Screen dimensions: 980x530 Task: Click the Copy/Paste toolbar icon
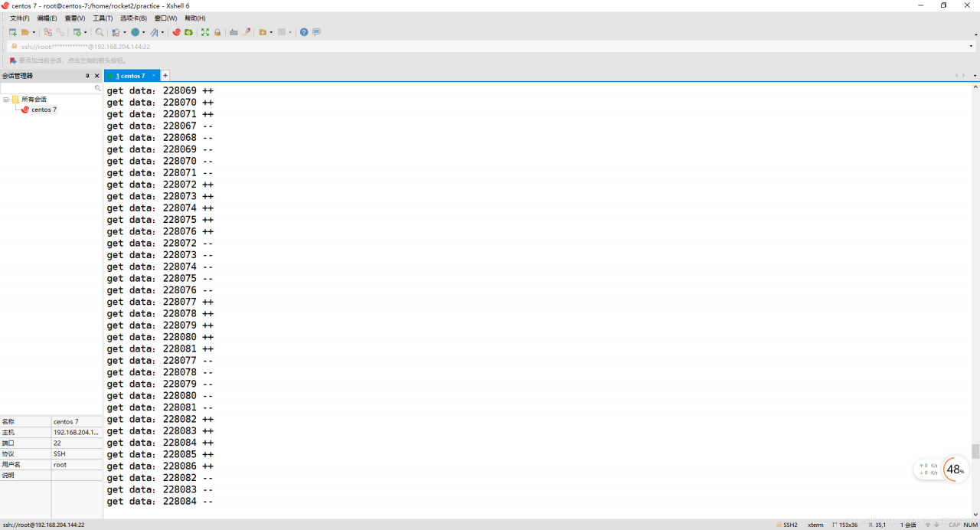[116, 32]
